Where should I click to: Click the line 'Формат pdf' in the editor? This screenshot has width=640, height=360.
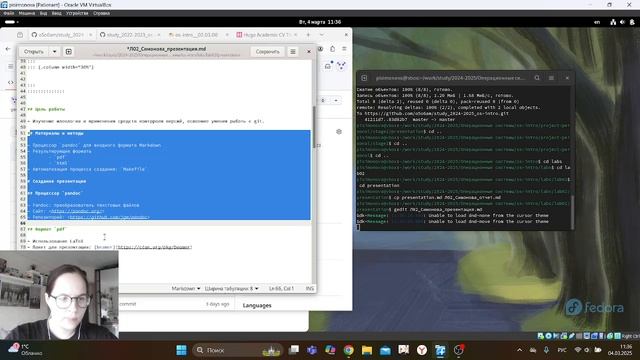coord(47,229)
